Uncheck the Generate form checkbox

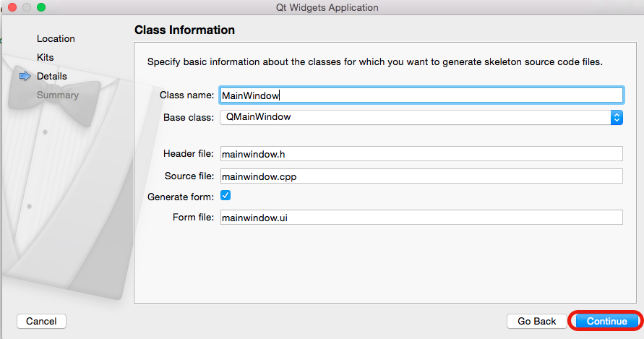(x=226, y=195)
